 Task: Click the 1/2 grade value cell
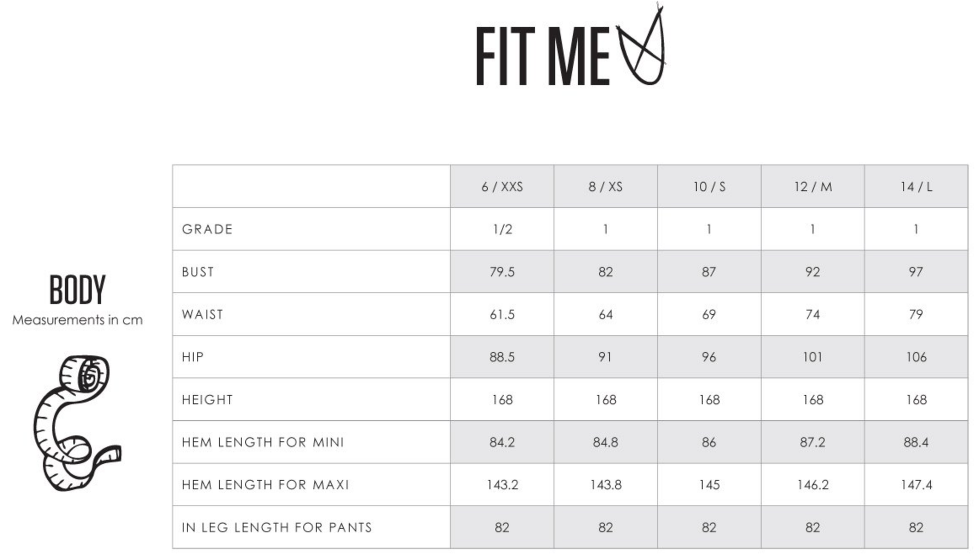(501, 229)
